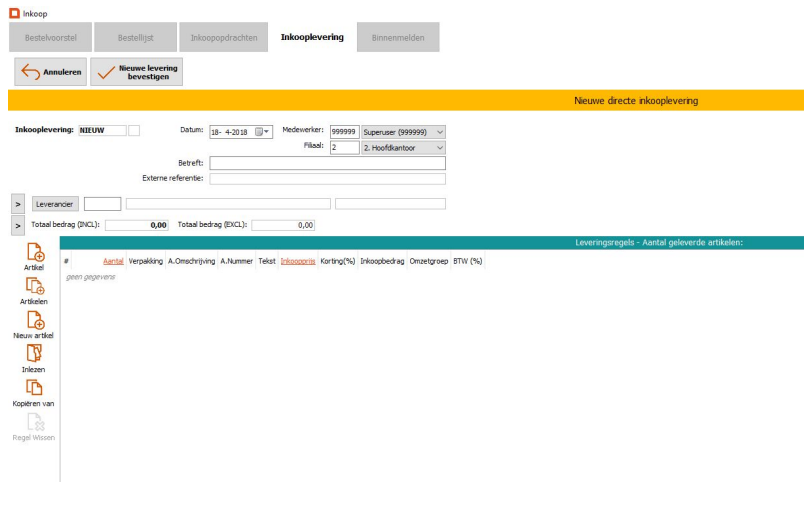Open the Inkoopopdrachten tab
This screenshot has width=804, height=517.
click(224, 38)
